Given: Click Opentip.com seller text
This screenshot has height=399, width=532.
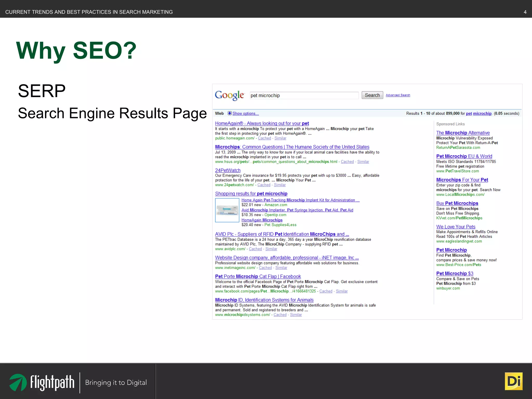Looking at the screenshot, I should point(275,215).
